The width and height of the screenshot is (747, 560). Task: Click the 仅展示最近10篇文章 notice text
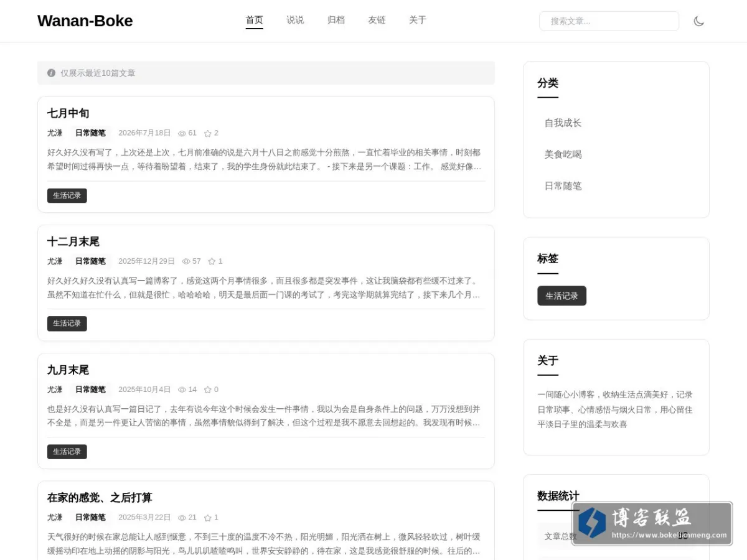click(98, 73)
